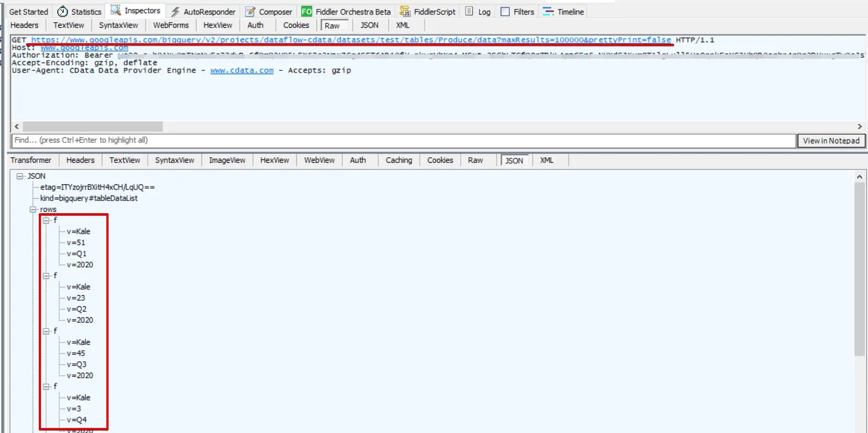Open the Timeline bars icon
868x433 pixels.
(548, 11)
